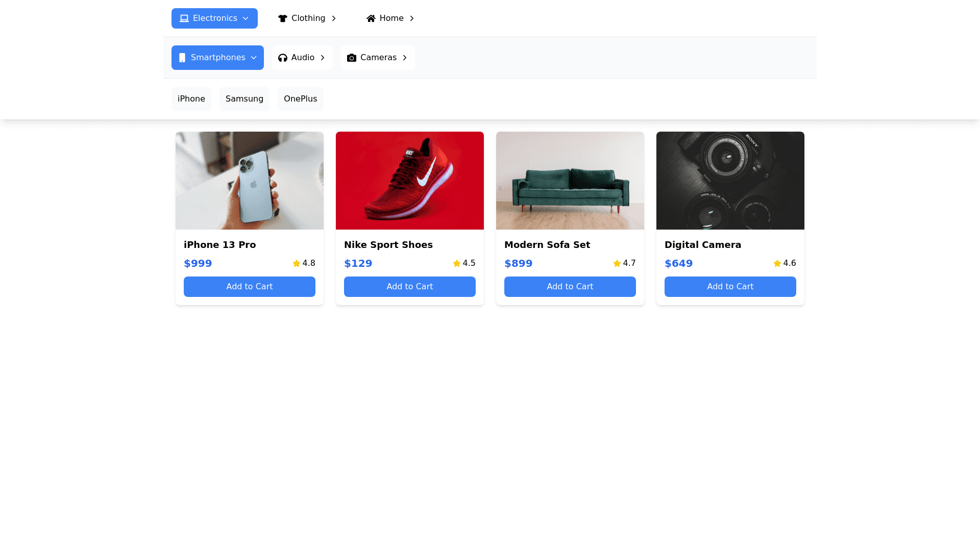The width and height of the screenshot is (980, 551).
Task: Click the laptop icon on Electronics
Action: (x=184, y=18)
